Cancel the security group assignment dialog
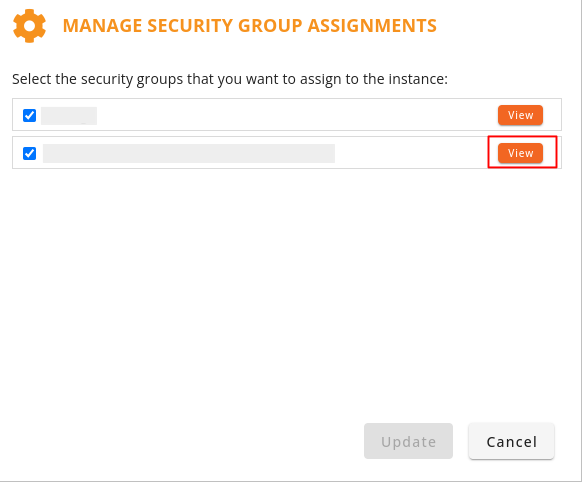This screenshot has width=585, height=482. click(x=512, y=441)
